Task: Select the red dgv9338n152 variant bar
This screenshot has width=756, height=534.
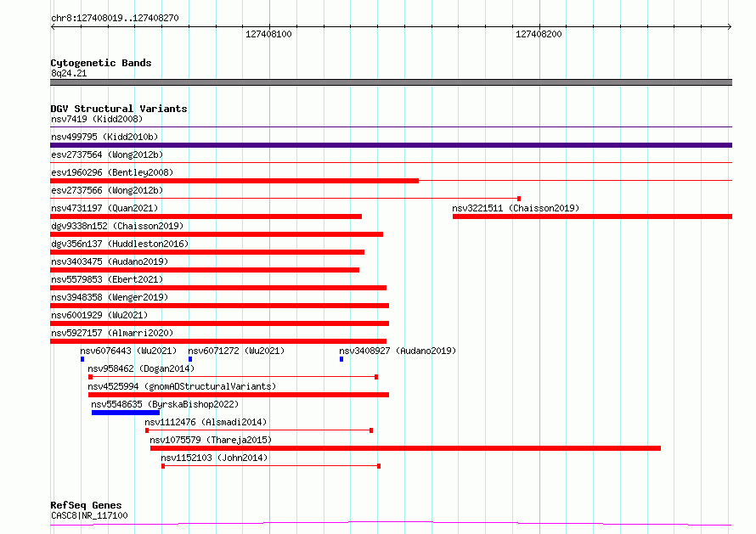Action: point(217,234)
